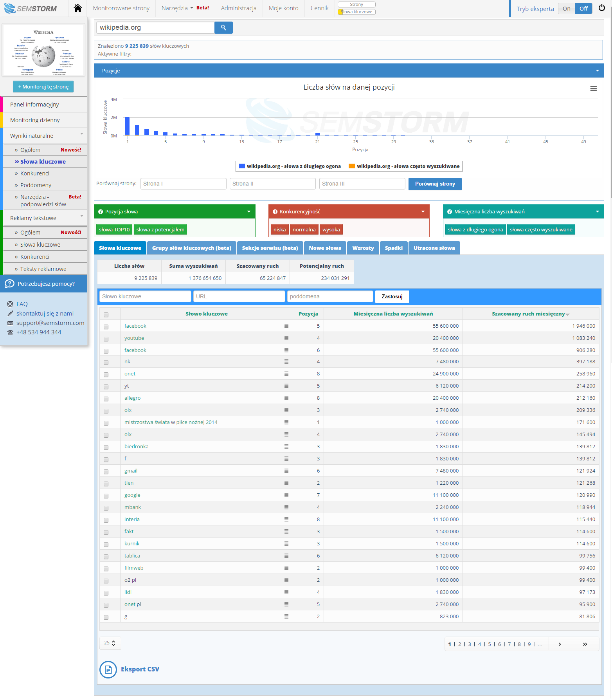Toggle blue długiego ogona legend swatch
The height and width of the screenshot is (700, 612).
pyautogui.click(x=242, y=166)
